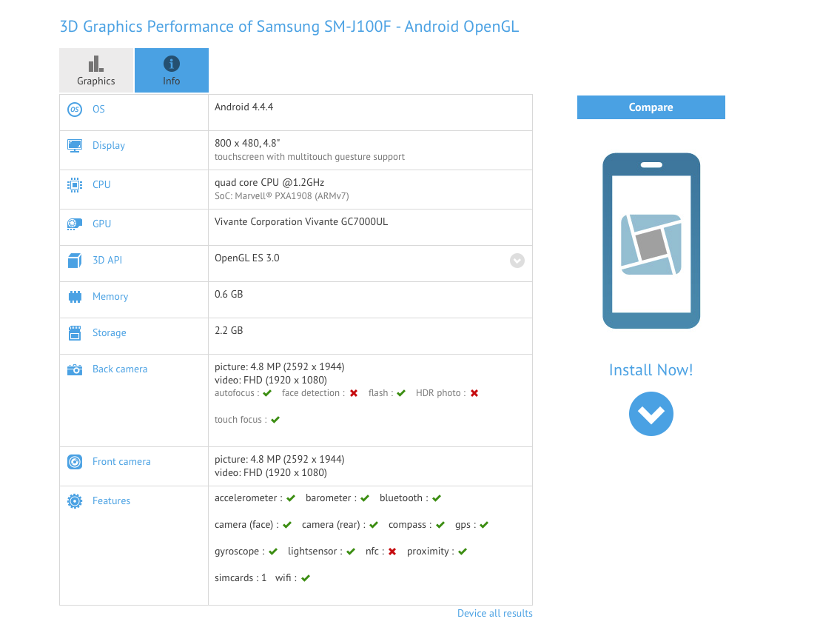
Task: Click the Display monitor icon
Action: point(75,146)
